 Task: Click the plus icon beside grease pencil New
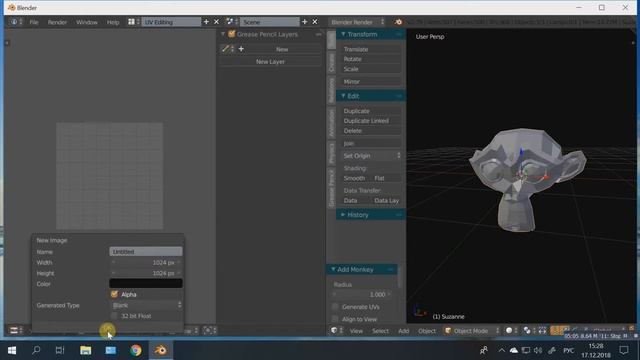pyautogui.click(x=241, y=49)
